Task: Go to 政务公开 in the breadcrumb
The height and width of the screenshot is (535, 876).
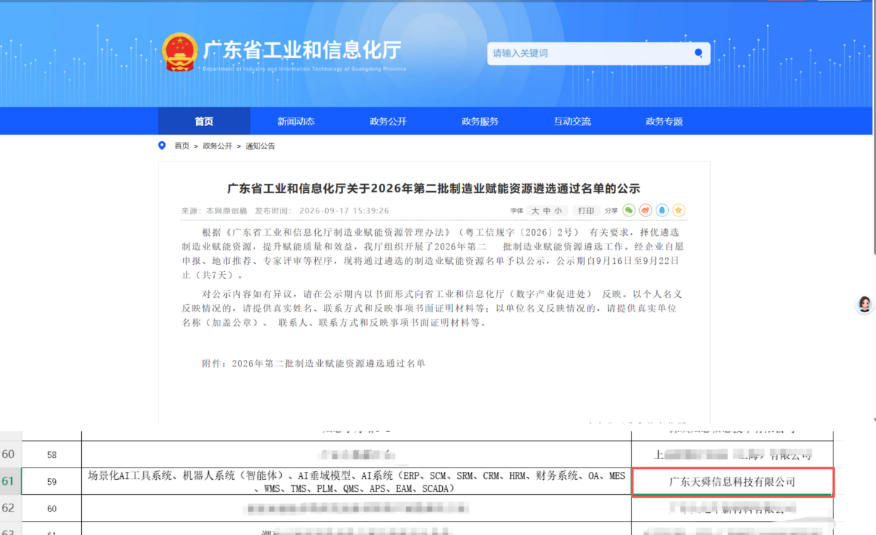Action: coord(217,146)
